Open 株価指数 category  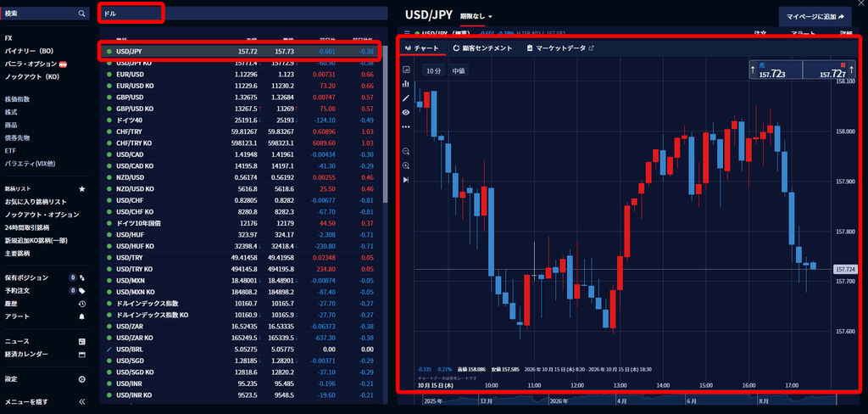(x=17, y=99)
